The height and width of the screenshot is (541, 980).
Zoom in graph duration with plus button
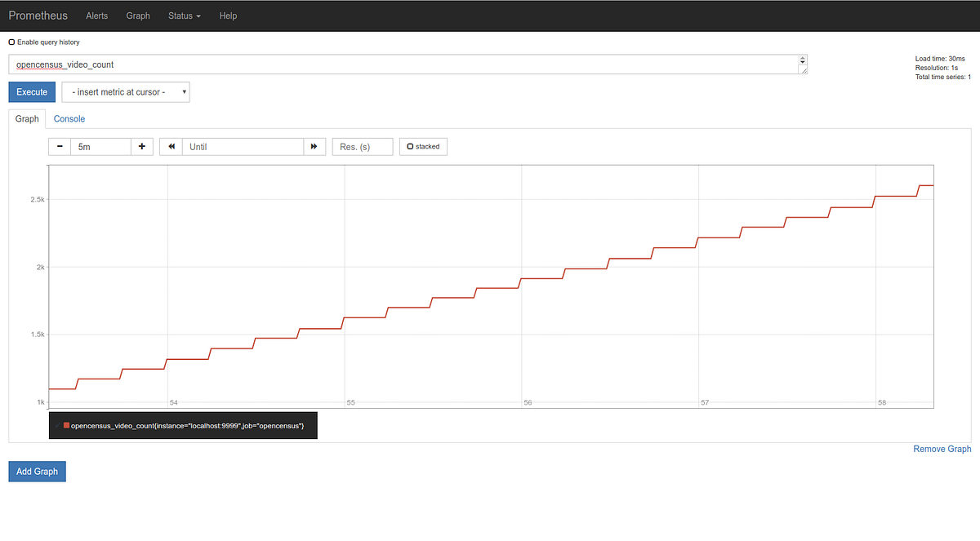coord(140,146)
